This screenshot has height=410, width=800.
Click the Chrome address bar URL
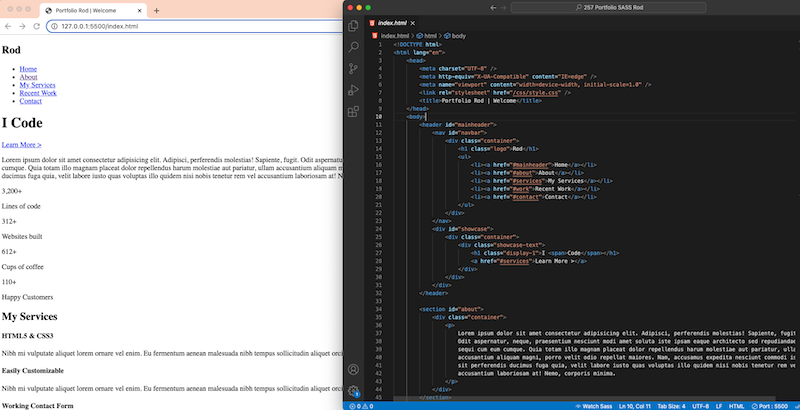99,27
